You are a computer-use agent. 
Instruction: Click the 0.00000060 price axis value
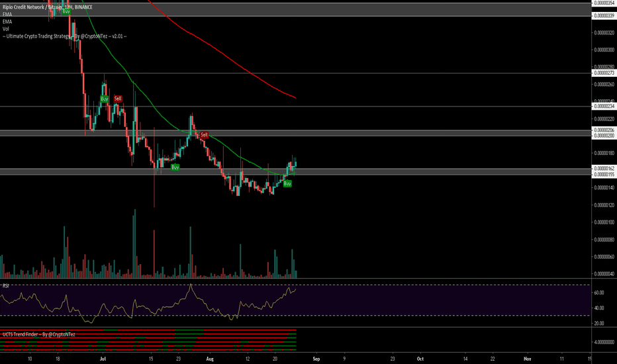(604, 257)
